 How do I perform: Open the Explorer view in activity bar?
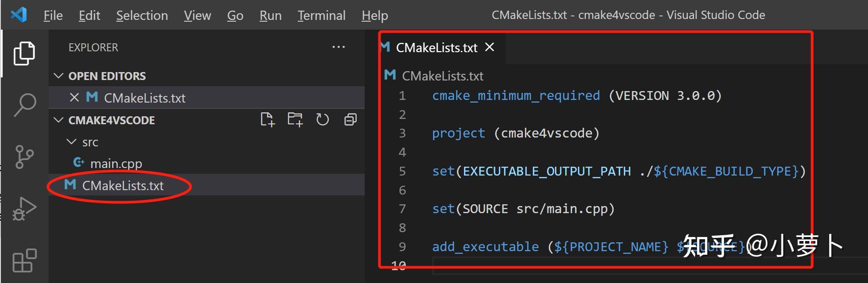(x=24, y=54)
